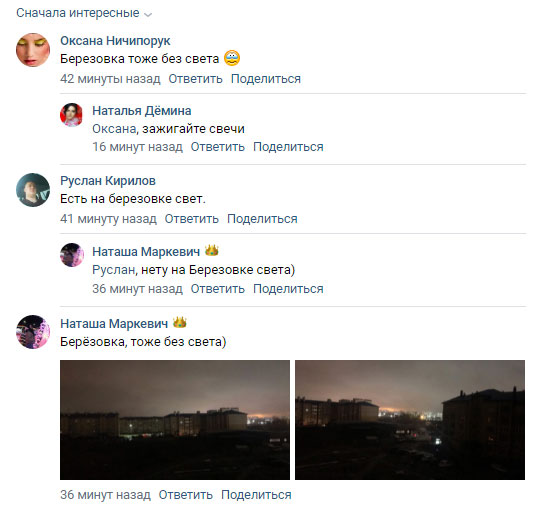
Task: Open the 'Сначала интересные' sort dropdown
Action: tap(84, 13)
